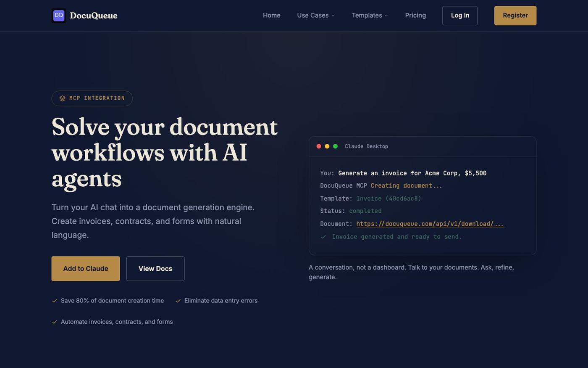588x368 pixels.
Task: Click the green dot in Claude Desktop window
Action: coord(335,146)
